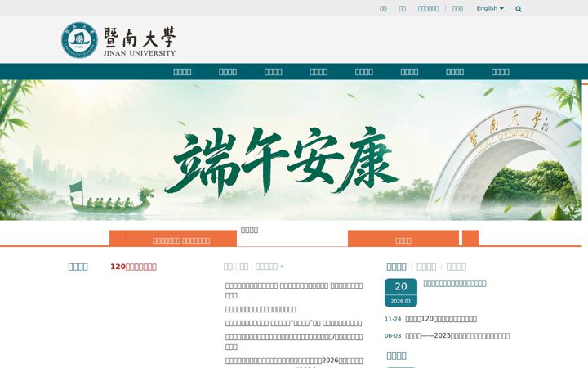Open the news headline containing a slash

point(294,342)
